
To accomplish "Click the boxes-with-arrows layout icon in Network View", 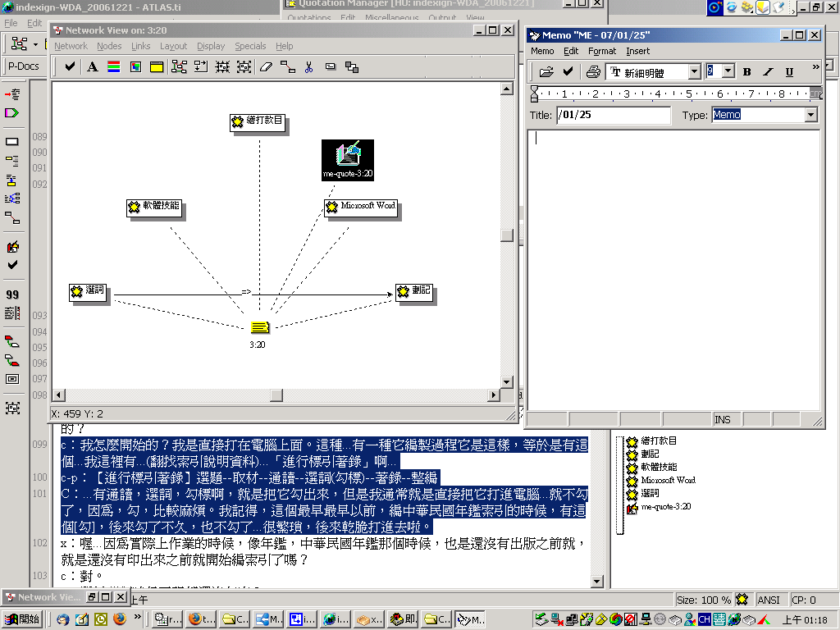I will 201,66.
